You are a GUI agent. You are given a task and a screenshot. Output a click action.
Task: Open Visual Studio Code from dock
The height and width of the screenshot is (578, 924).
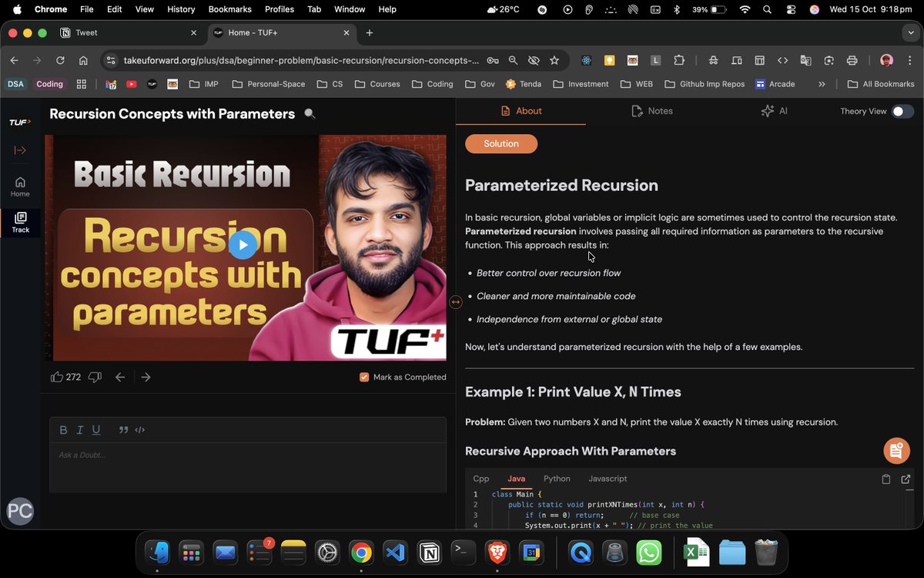pos(394,553)
